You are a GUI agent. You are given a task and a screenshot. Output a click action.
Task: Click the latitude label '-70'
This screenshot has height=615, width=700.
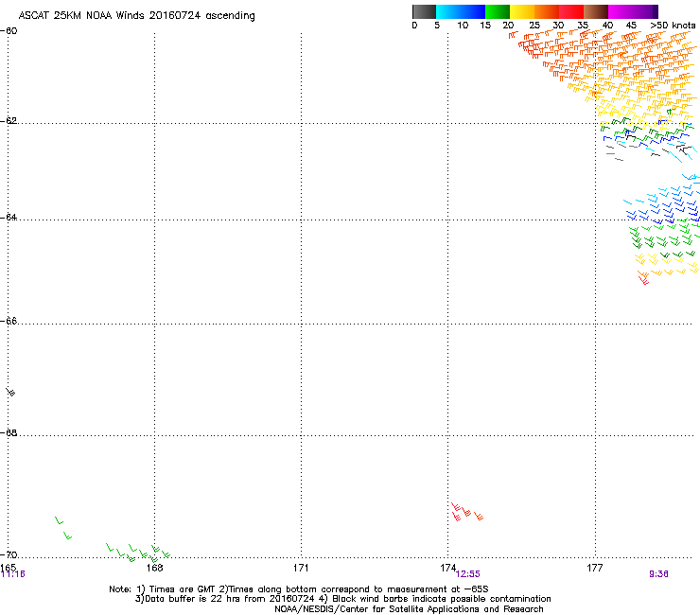coord(9,555)
